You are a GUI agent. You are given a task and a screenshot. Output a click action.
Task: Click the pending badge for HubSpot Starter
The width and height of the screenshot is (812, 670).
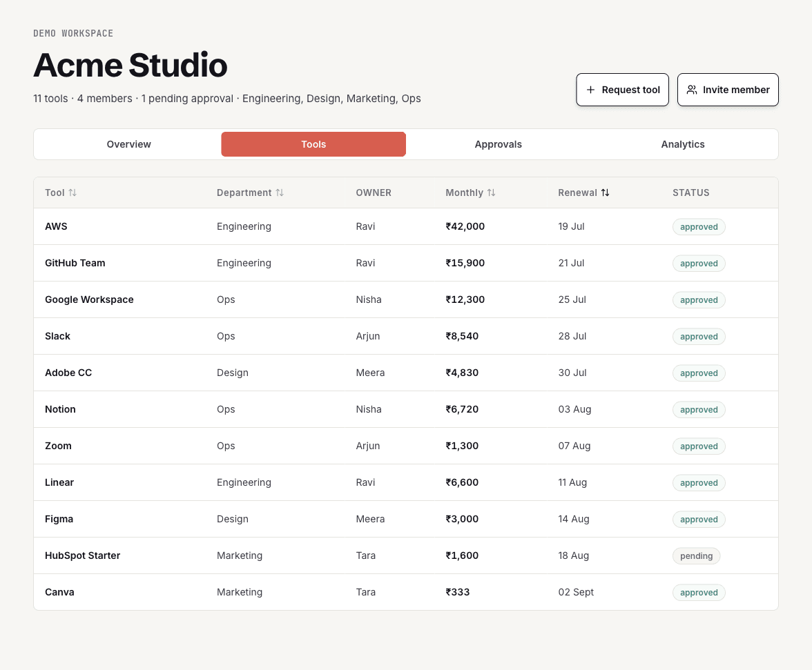(697, 555)
